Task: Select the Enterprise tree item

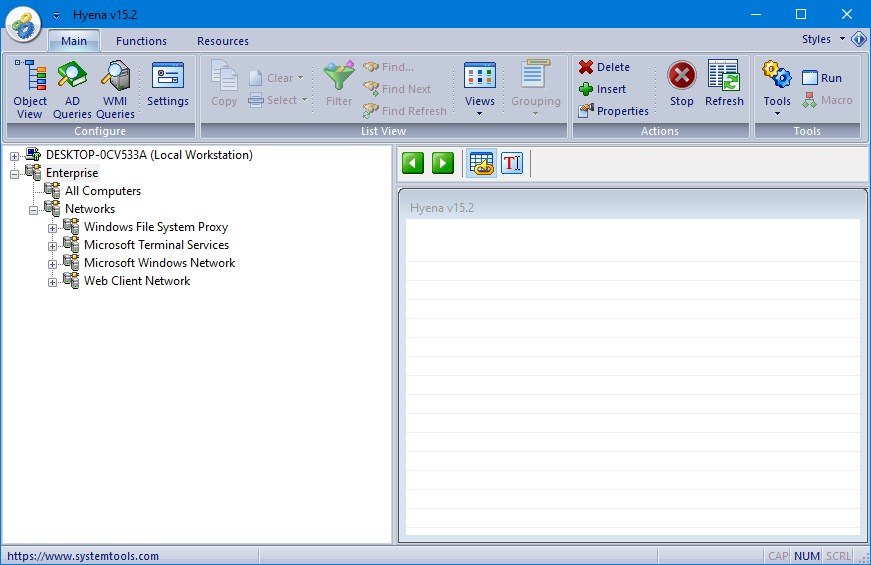Action: click(72, 173)
